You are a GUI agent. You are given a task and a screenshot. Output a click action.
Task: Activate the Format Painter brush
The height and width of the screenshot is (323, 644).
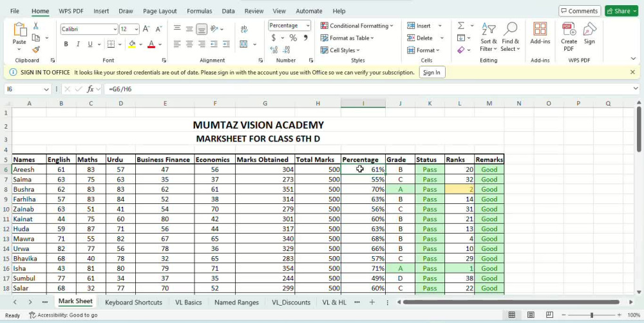point(35,50)
